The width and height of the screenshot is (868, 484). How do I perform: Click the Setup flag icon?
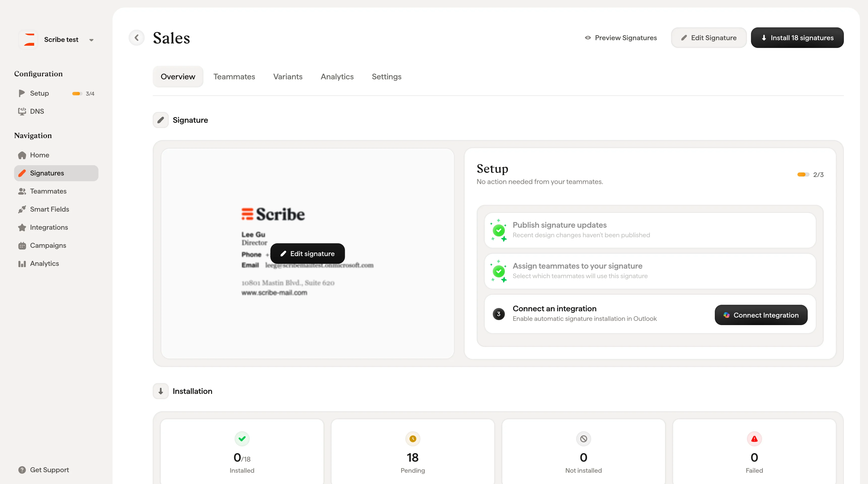click(x=22, y=93)
